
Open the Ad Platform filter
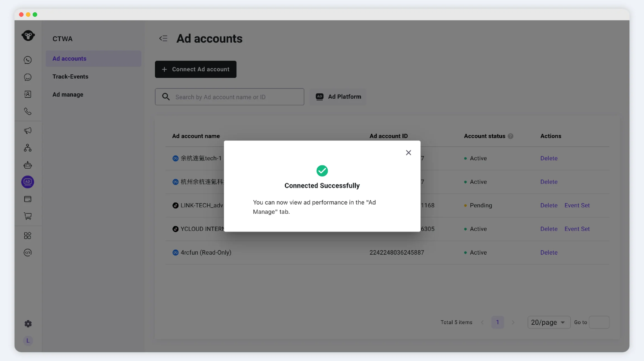coord(338,97)
